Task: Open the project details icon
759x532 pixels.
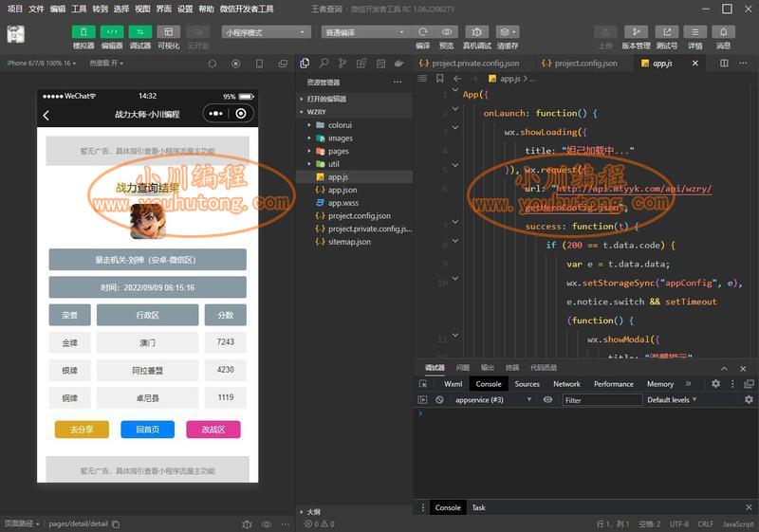Action: (x=694, y=32)
